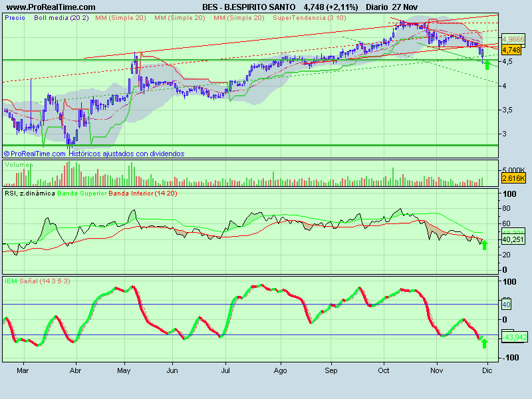Select the 5.000K volume axis value
Screen dimensions: 532x399
coord(513,170)
